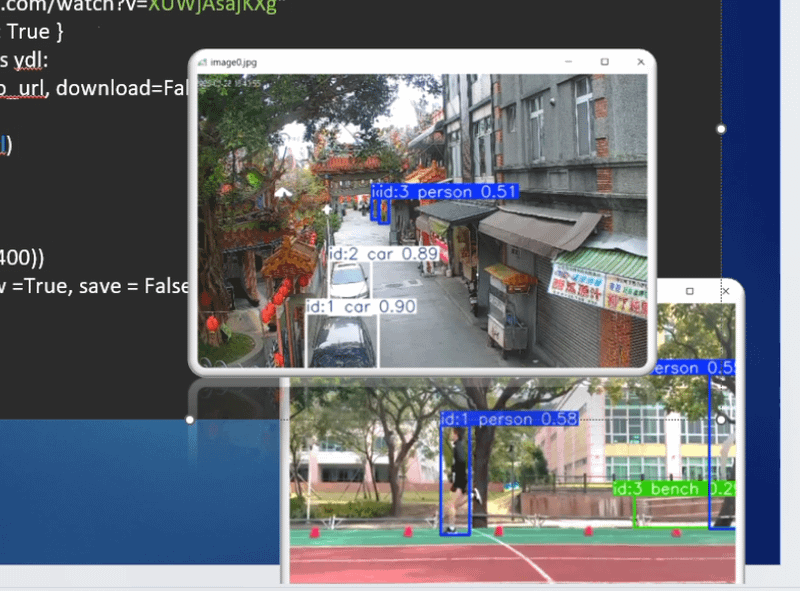
Task: Click the image0.jpg window title icon
Action: pyautogui.click(x=203, y=62)
